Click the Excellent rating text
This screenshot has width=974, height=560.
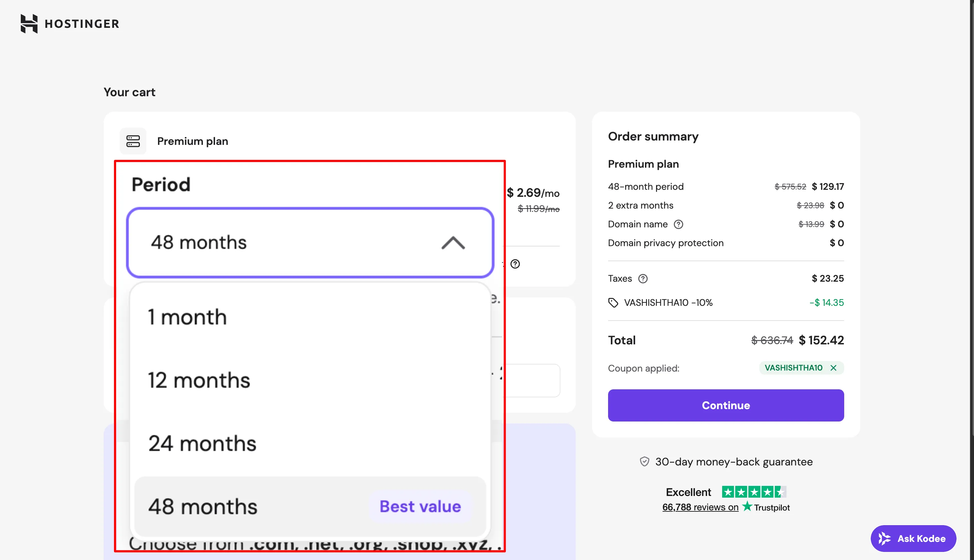pos(689,492)
